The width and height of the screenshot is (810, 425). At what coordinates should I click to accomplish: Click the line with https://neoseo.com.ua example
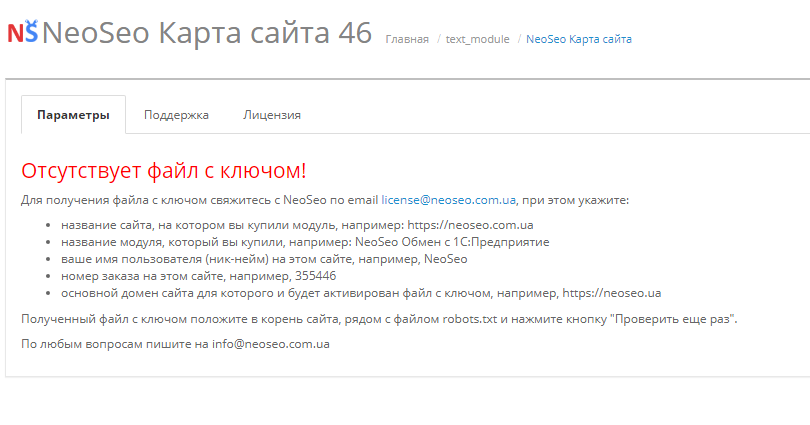pos(297,225)
